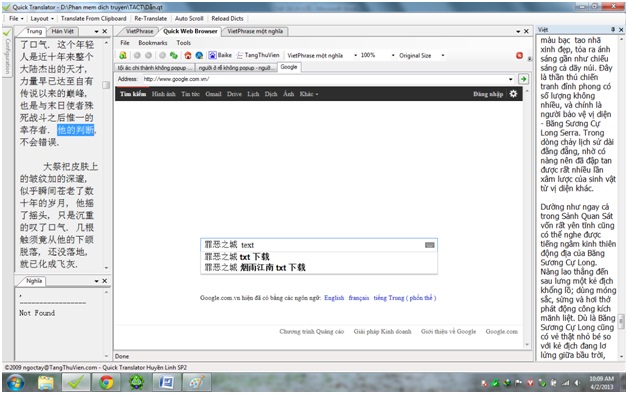Screen dimensions: 628x394
Task: Open Google Hình ảnh link
Action: [x=163, y=94]
